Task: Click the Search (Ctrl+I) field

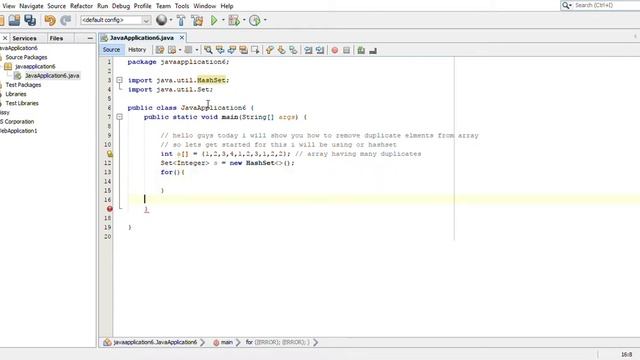Action: point(607,5)
